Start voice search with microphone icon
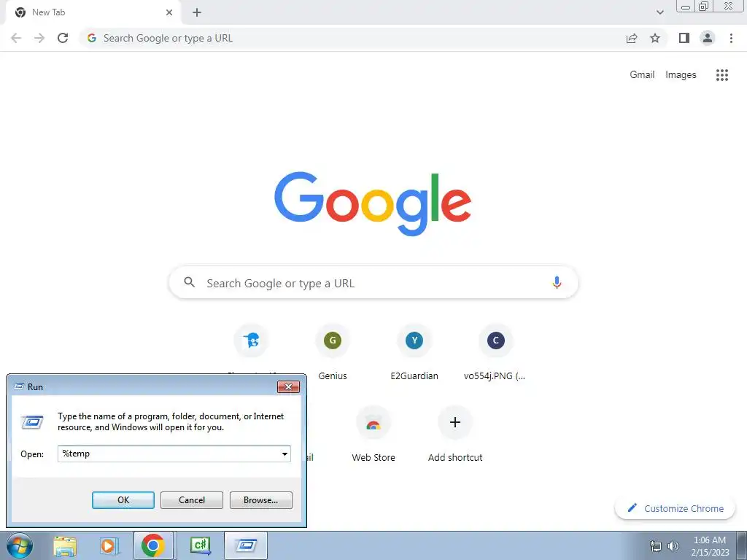This screenshot has width=747, height=560. [x=557, y=283]
